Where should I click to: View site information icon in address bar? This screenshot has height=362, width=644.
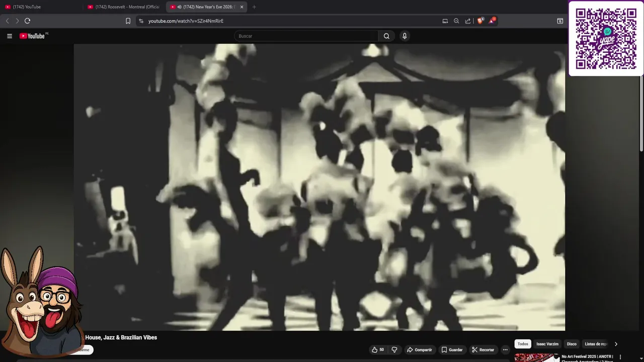click(x=141, y=21)
